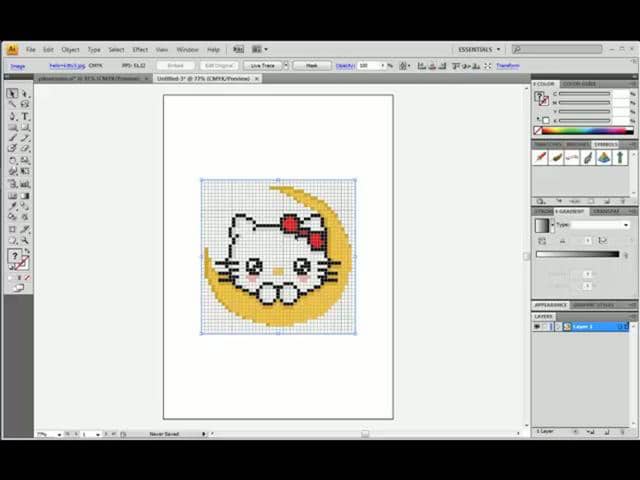Click the Cyan slider in Color panel
This screenshot has height=480, width=640.
584,94
